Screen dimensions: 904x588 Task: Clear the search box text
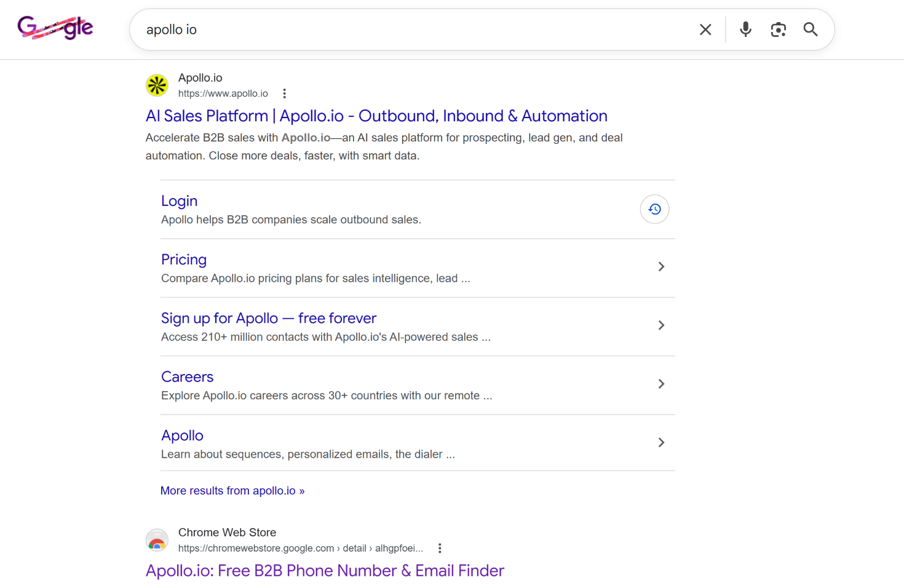pyautogui.click(x=705, y=30)
